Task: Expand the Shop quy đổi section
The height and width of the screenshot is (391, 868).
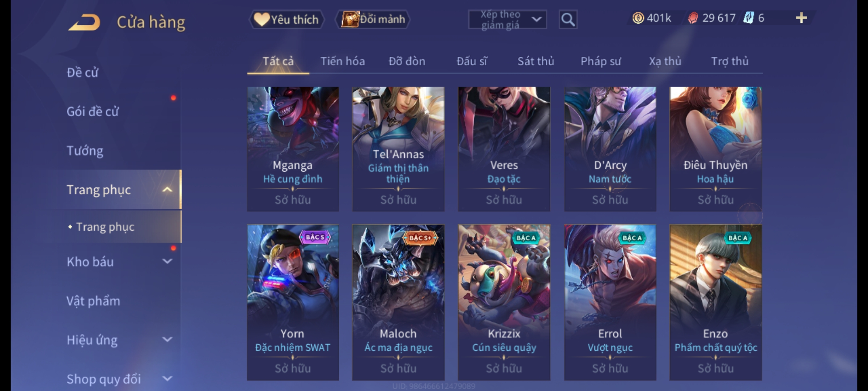Action: click(167, 378)
